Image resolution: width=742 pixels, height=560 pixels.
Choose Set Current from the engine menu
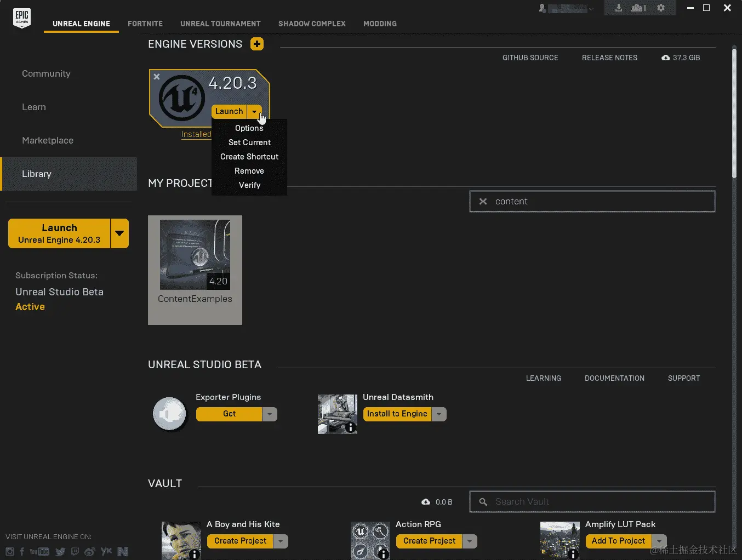coord(249,142)
